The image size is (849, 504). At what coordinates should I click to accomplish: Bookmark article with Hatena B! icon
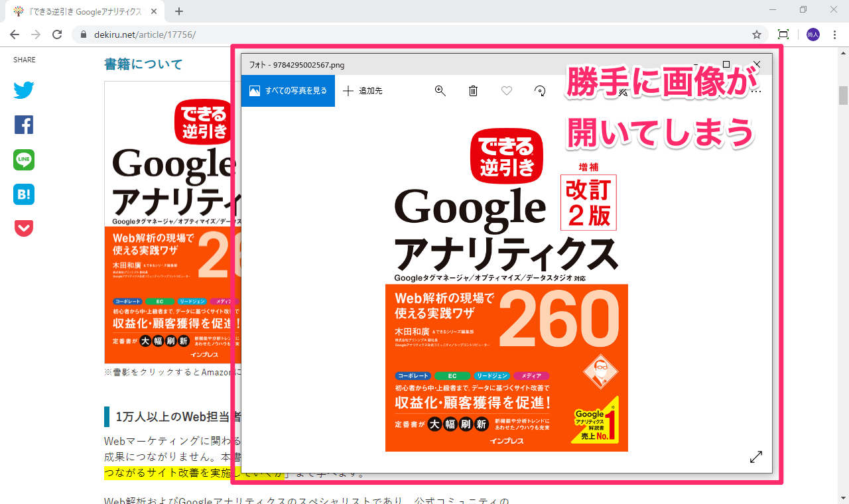24,194
